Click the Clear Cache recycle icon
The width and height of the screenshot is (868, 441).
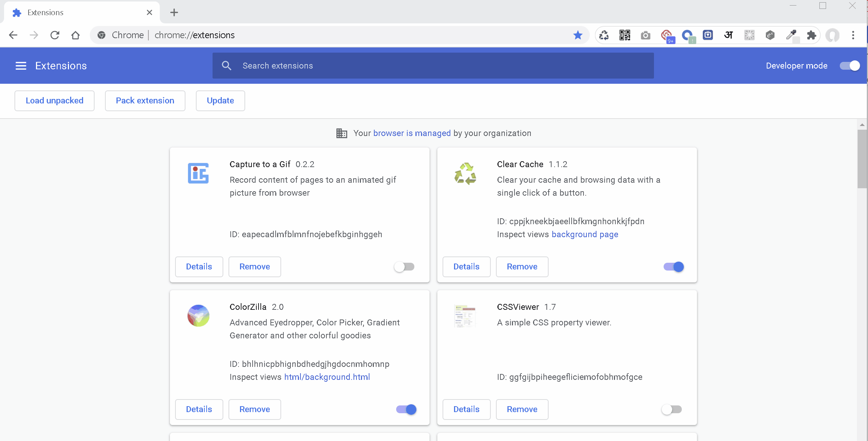[466, 173]
